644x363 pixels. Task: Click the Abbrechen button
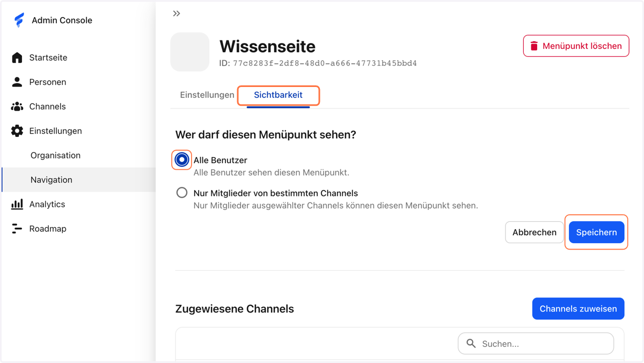click(x=535, y=233)
